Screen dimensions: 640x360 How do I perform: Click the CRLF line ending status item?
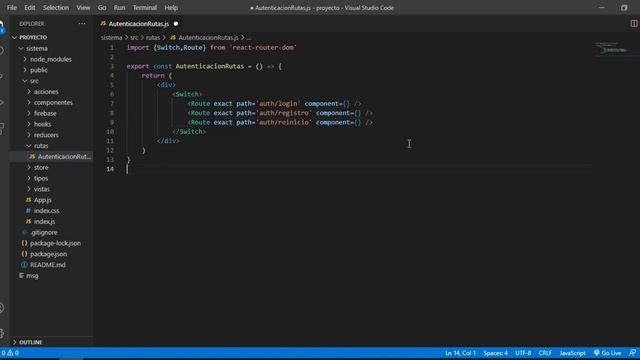(545, 353)
